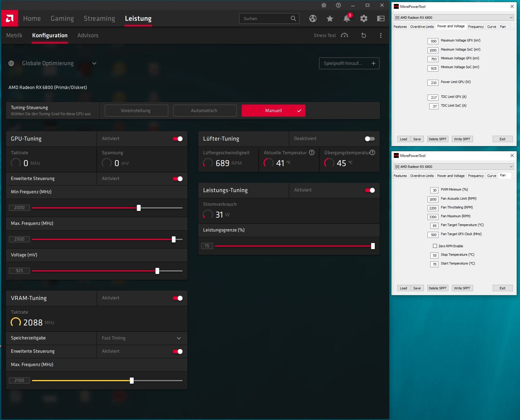Enable the Lüfter-Tuning switch
The height and width of the screenshot is (420, 520).
point(370,139)
